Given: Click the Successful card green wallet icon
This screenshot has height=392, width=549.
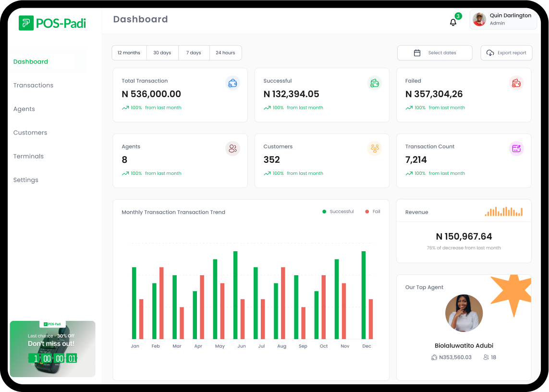Looking at the screenshot, I should 375,83.
